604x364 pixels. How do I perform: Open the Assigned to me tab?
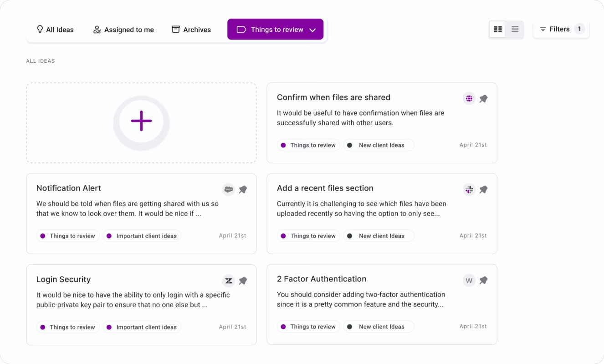[123, 30]
